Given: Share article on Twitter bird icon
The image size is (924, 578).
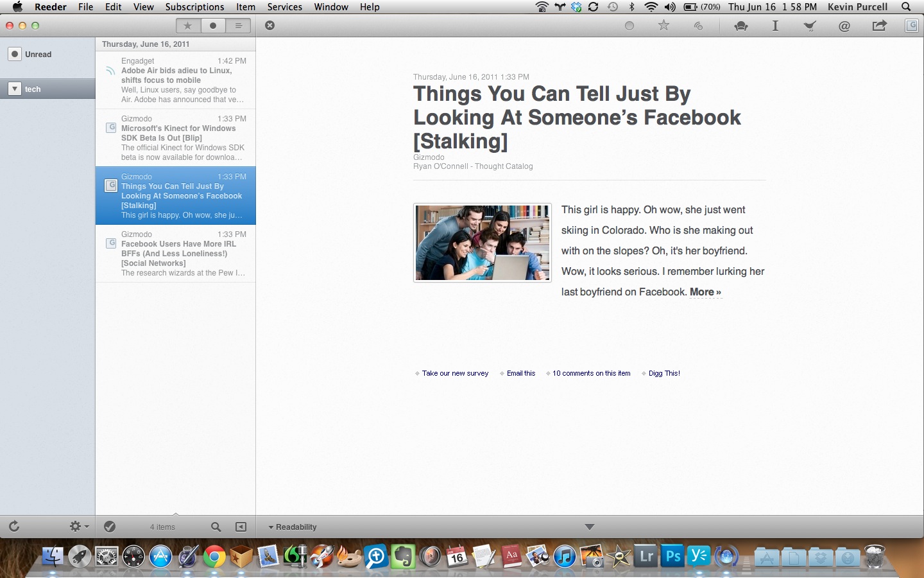Looking at the screenshot, I should 810,26.
